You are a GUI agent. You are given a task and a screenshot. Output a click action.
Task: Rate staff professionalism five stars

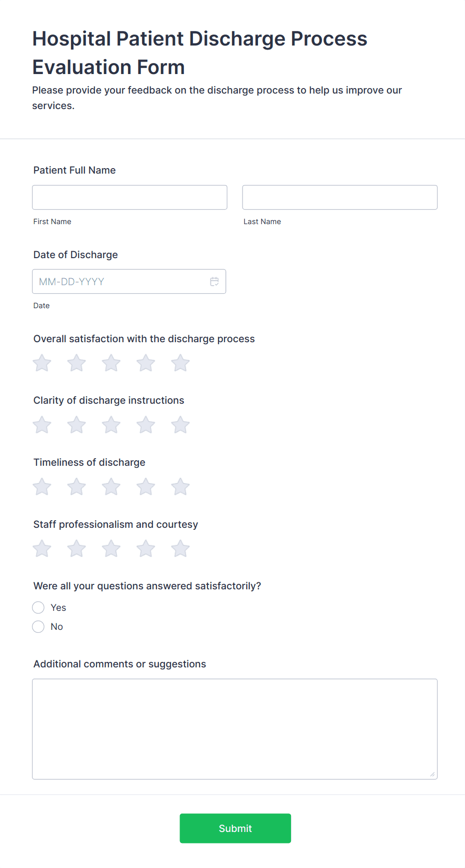point(180,549)
